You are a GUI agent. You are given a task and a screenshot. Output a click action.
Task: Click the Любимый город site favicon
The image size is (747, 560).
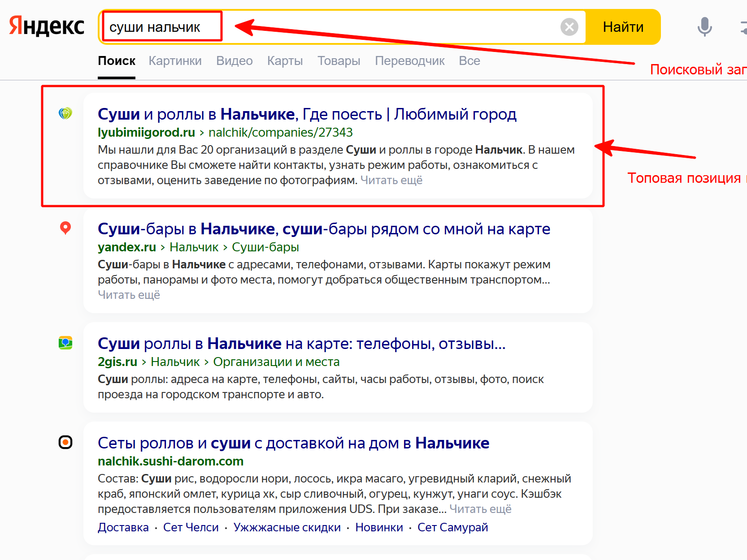(65, 113)
